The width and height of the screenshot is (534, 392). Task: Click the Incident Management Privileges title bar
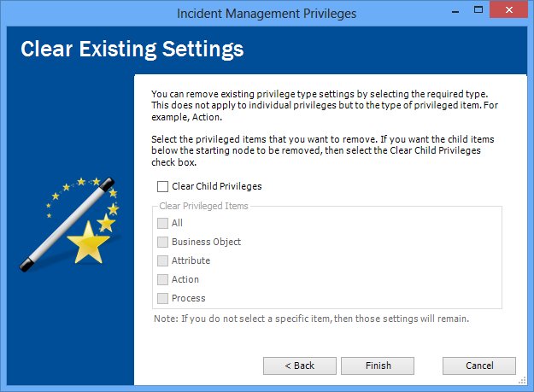(267, 14)
